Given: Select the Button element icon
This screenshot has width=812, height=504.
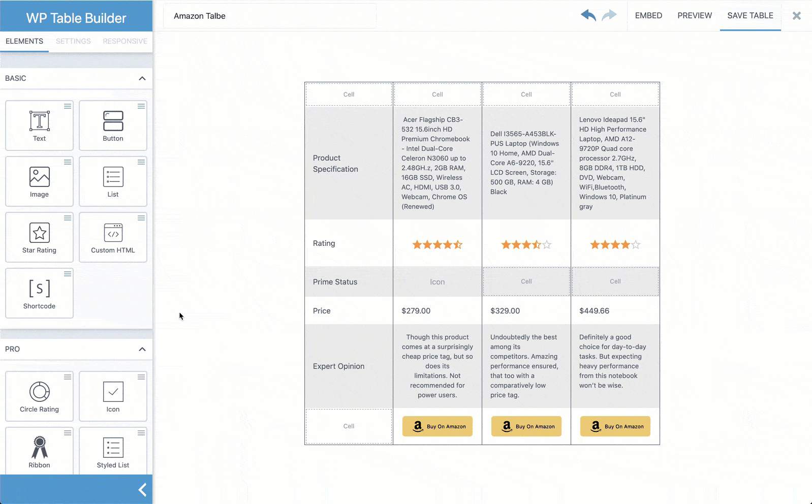Looking at the screenshot, I should pos(113,121).
